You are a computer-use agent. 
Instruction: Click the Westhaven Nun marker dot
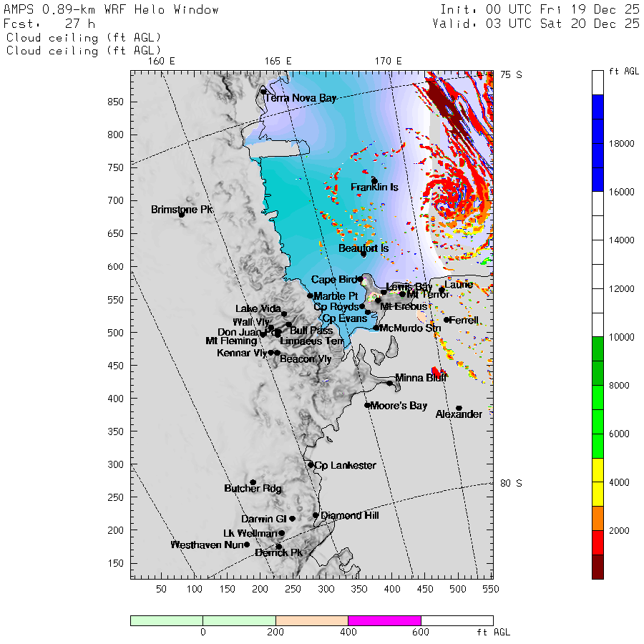tap(247, 545)
